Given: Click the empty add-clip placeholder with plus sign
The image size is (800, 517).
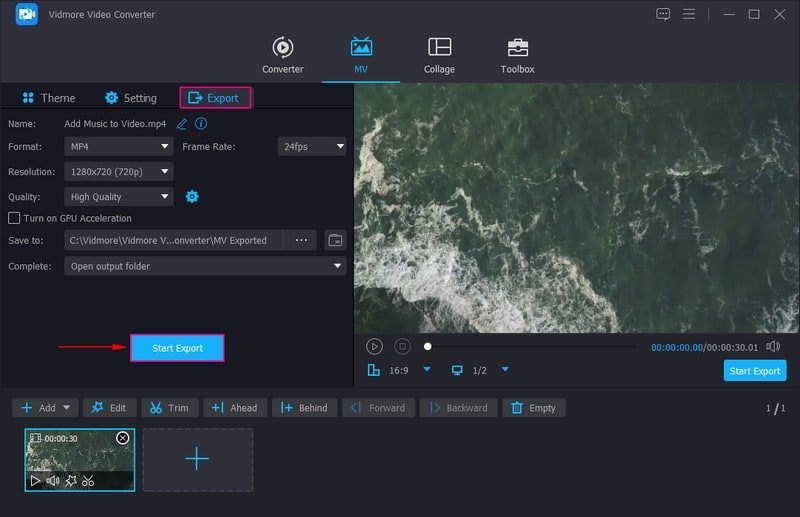Looking at the screenshot, I should click(x=197, y=460).
